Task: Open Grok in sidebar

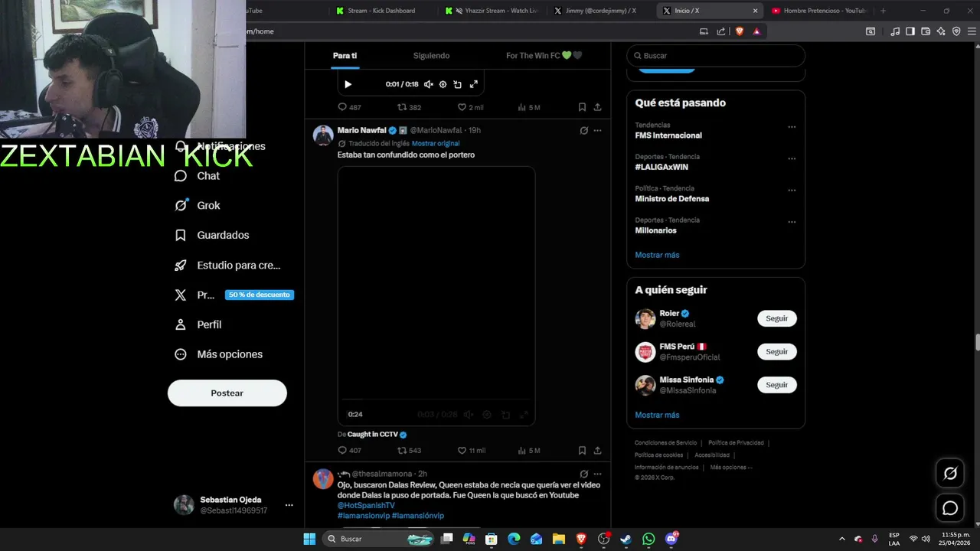Action: (x=198, y=205)
